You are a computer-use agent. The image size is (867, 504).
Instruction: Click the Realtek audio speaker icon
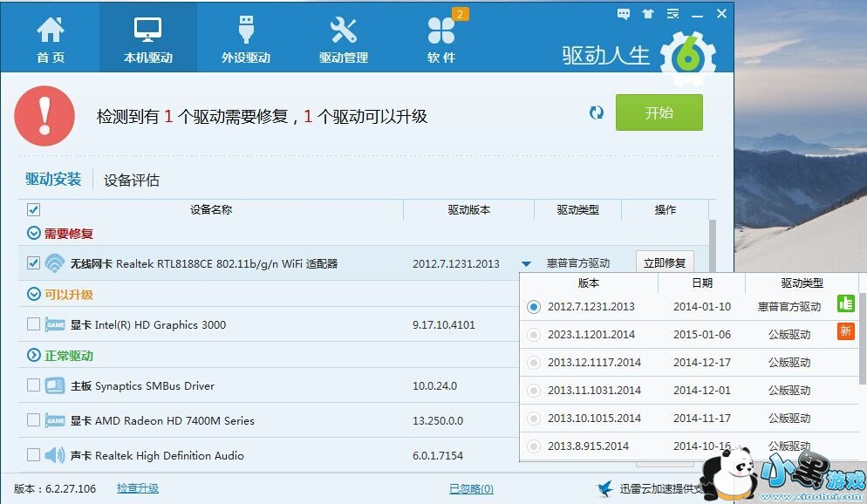point(55,455)
